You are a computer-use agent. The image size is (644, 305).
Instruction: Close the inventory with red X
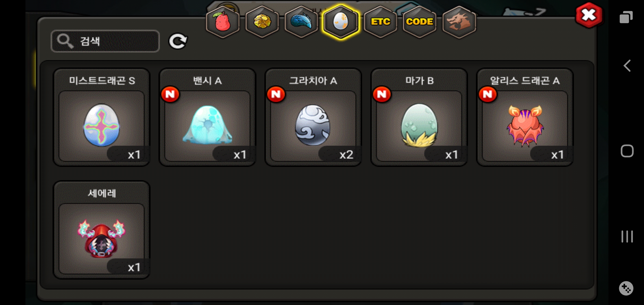[x=589, y=15]
